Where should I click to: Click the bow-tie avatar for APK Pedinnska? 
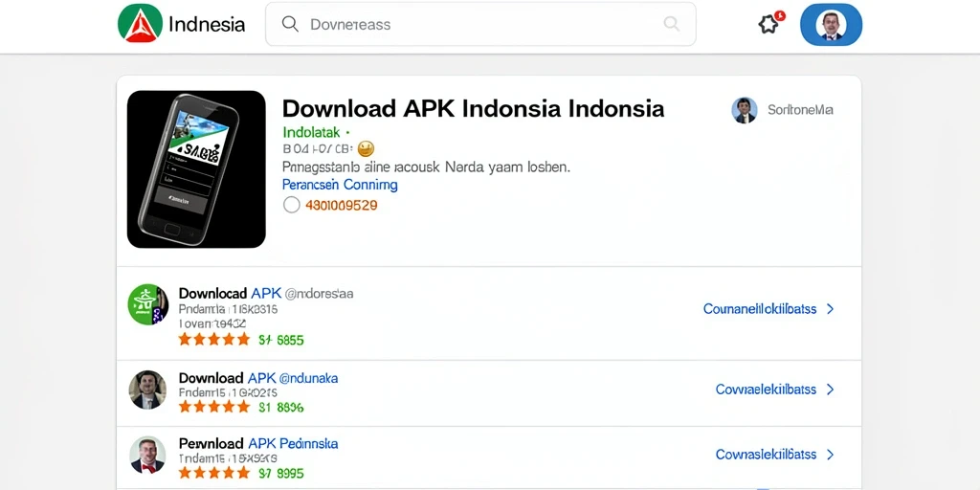[x=147, y=455]
